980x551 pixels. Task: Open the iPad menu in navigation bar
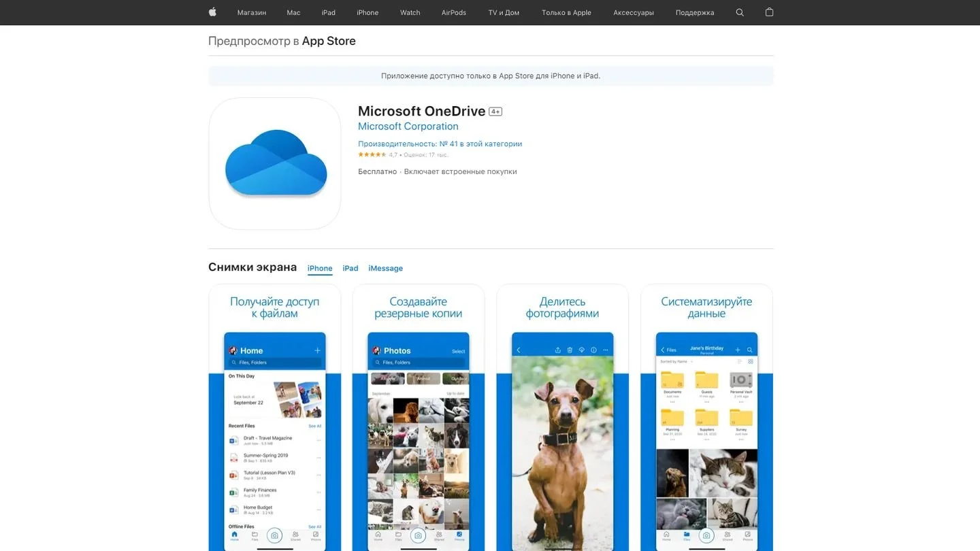[x=329, y=12]
